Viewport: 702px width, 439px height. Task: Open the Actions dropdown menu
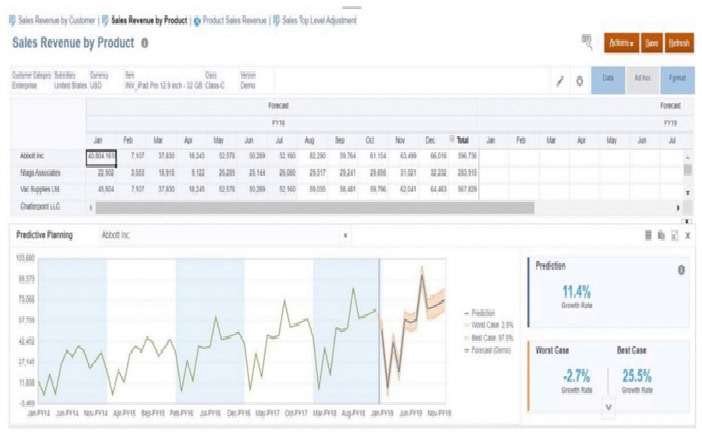pyautogui.click(x=620, y=43)
